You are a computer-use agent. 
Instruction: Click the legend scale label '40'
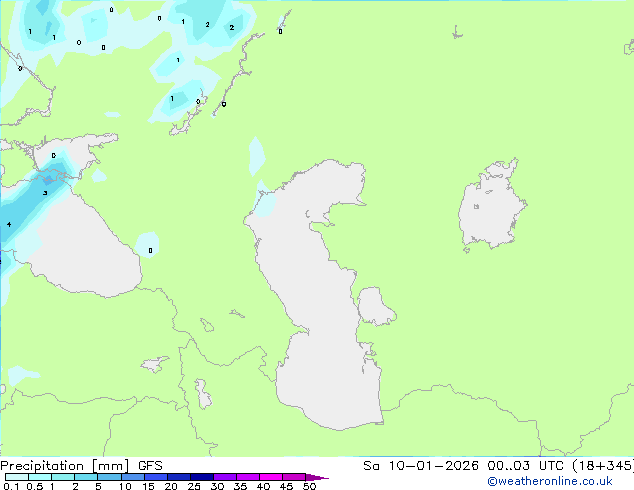coord(263,486)
